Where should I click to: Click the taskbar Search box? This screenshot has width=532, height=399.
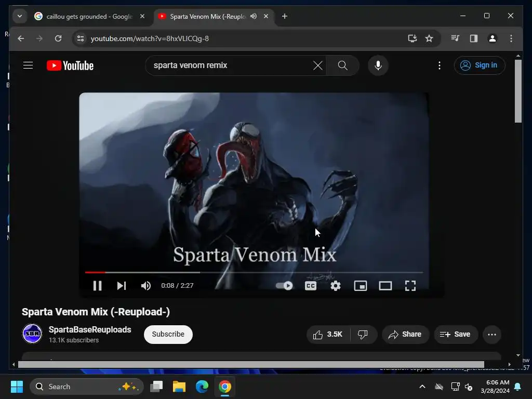[87, 387]
